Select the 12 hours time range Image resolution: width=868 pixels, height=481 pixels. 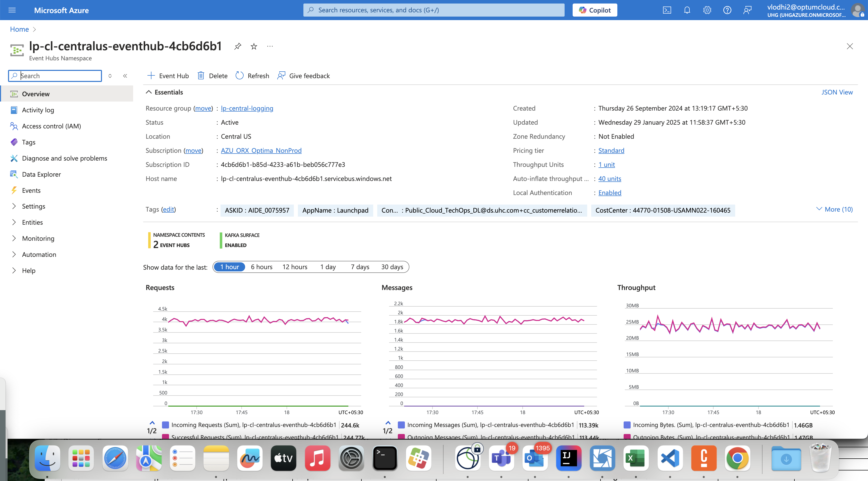pyautogui.click(x=295, y=267)
